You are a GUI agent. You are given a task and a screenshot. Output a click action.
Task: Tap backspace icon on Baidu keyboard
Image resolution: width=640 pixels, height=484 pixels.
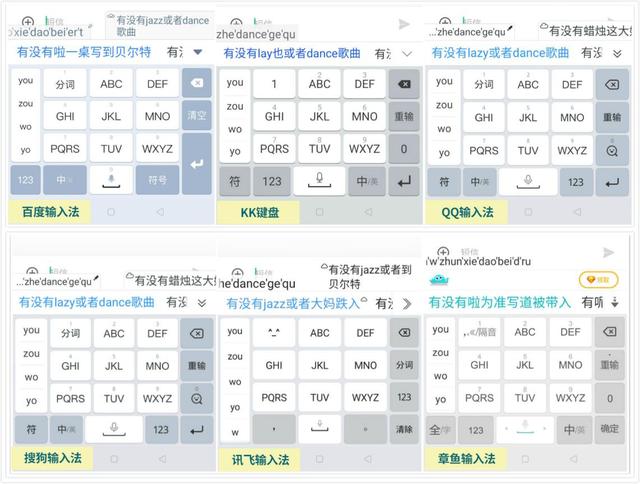click(197, 83)
